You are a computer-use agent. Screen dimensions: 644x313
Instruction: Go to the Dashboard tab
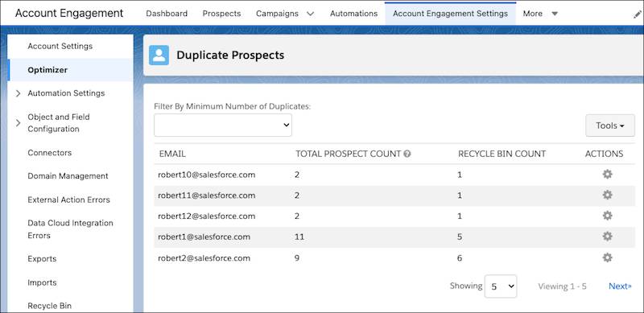(167, 14)
